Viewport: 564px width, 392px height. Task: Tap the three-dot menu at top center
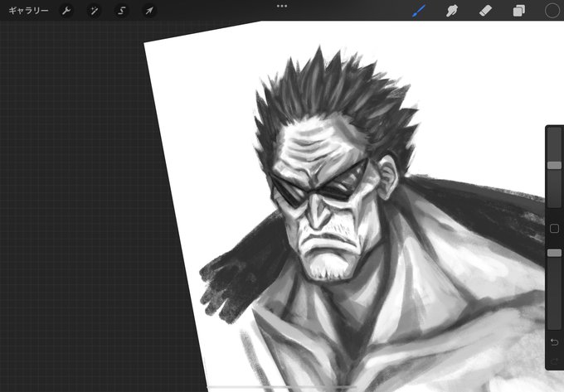282,6
